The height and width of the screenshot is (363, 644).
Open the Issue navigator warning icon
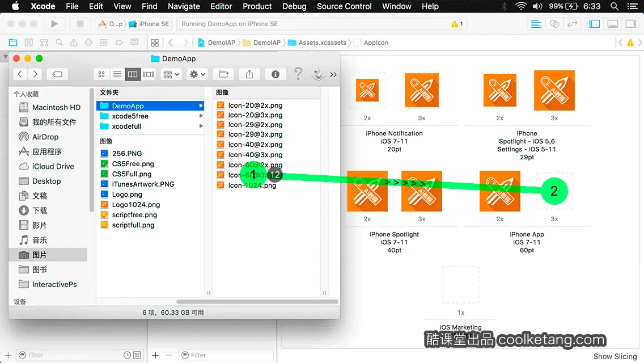tap(74, 43)
